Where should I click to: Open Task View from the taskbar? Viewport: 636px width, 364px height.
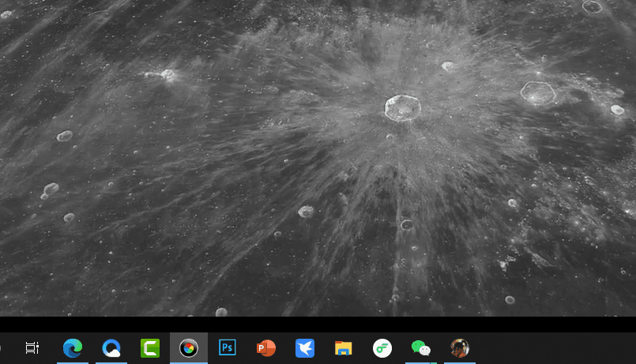[32, 347]
